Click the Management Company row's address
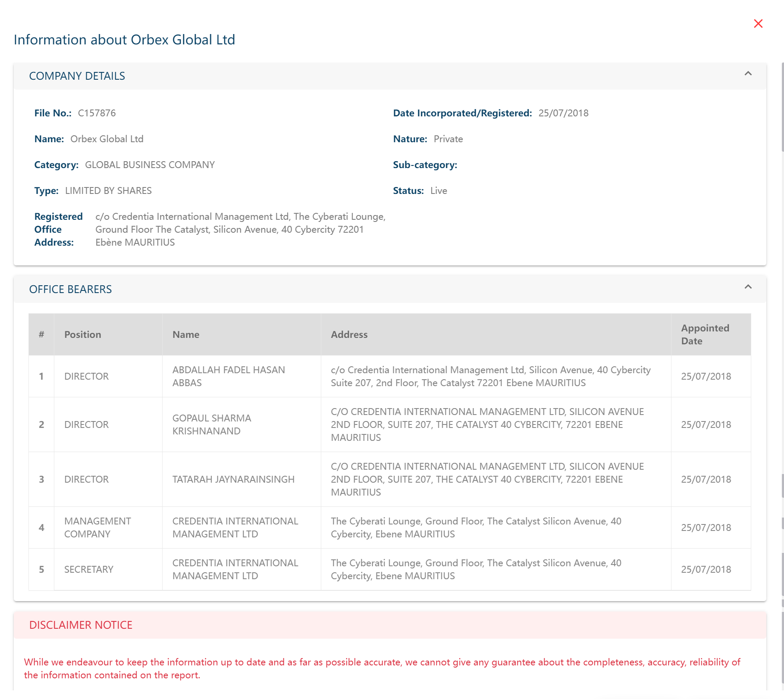Image resolution: width=784 pixels, height=699 pixels. pyautogui.click(x=476, y=528)
